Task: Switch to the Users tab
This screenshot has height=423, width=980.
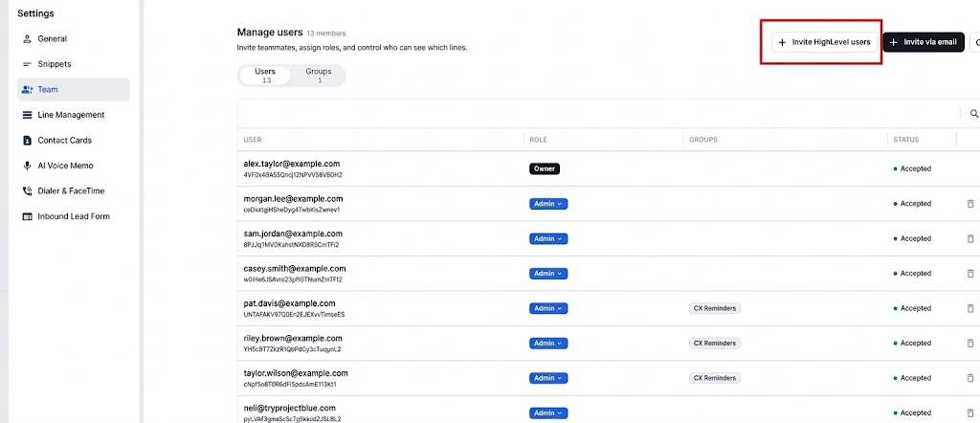Action: [x=266, y=76]
